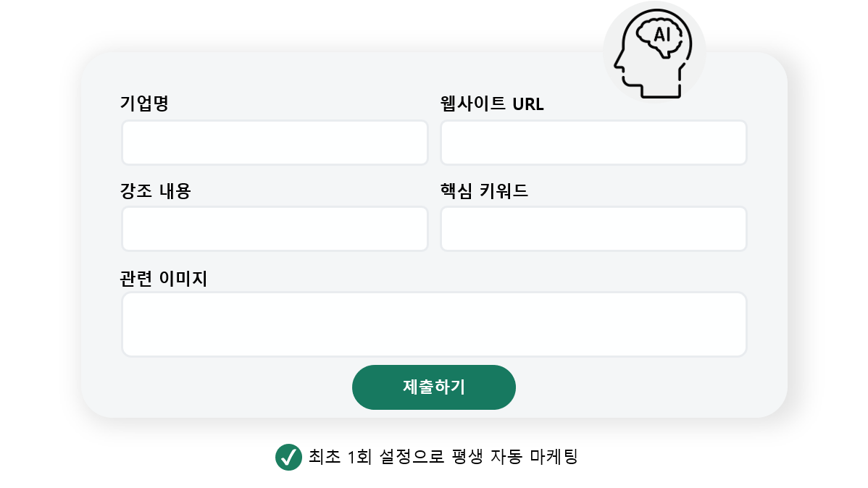Viewport: 868px width, 488px height.
Task: Click the 강조 내용 label
Action: (155, 191)
